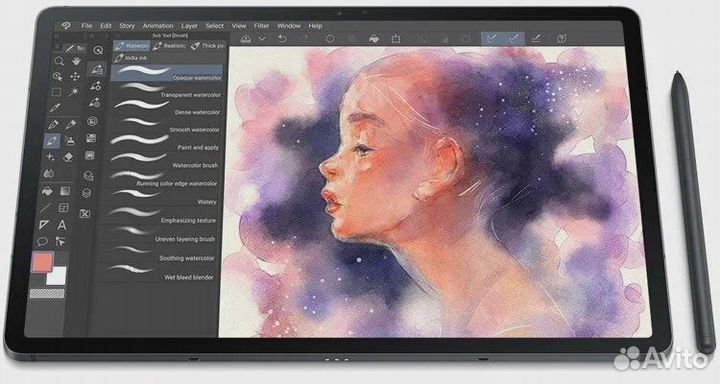Click the Undo arrow in command bar
Screen dimensions: 720x384
(x=282, y=39)
